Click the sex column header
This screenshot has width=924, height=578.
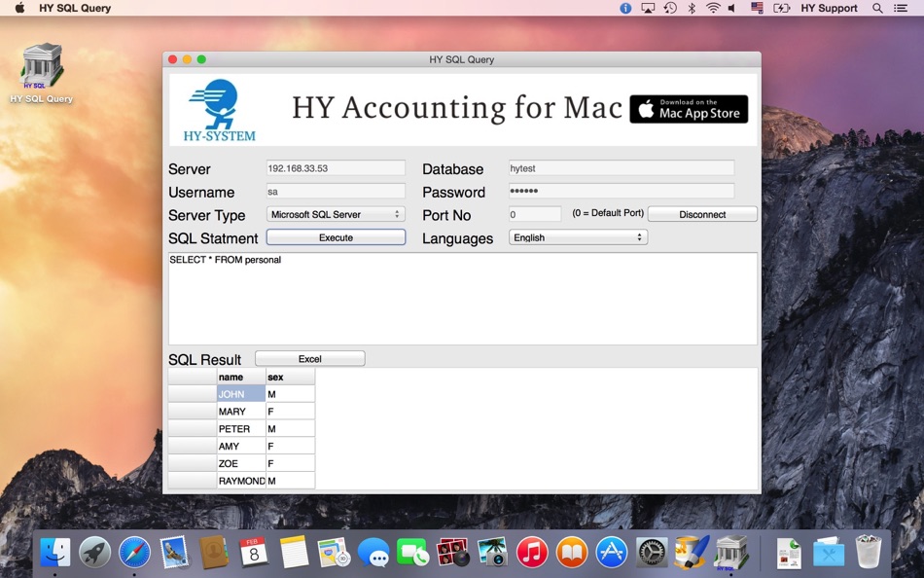[291, 377]
